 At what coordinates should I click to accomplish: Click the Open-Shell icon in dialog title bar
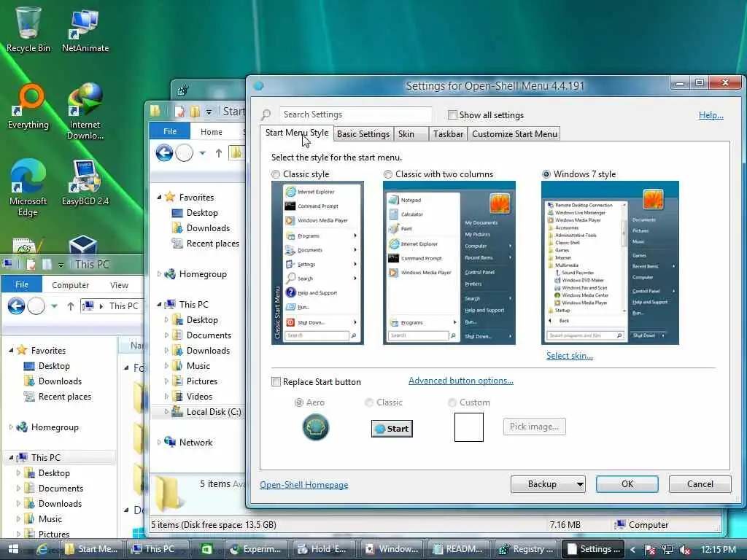point(259,86)
